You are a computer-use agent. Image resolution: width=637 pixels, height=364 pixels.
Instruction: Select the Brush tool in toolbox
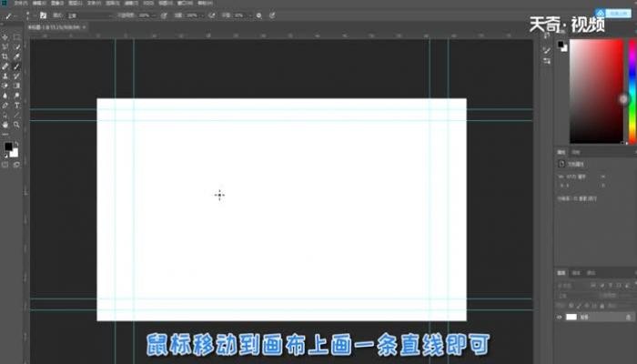click(16, 66)
